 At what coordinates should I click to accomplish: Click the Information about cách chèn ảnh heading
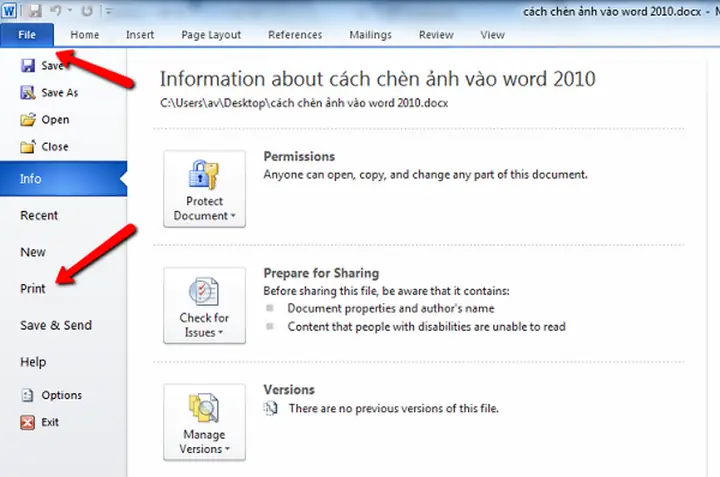coord(377,79)
